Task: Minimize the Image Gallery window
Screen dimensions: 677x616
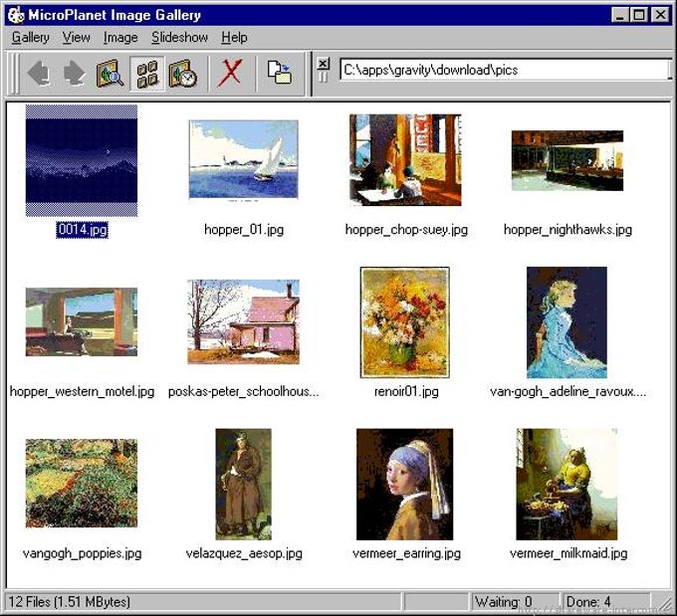Action: (620, 16)
